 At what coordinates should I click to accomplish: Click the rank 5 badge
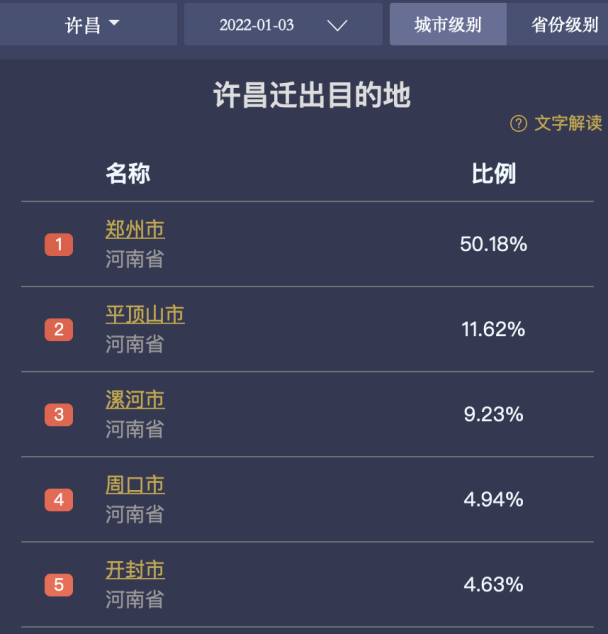tap(59, 585)
